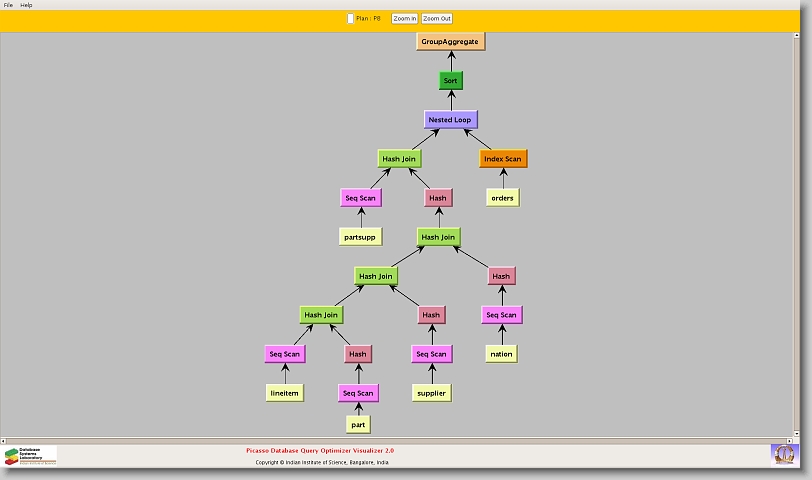Select the Seq Scan node above nation
This screenshot has height=480, width=812.
pos(501,315)
